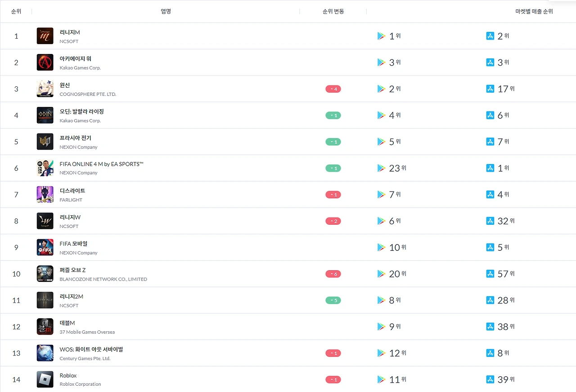Click red rank change badge in Roblox row

click(x=333, y=380)
